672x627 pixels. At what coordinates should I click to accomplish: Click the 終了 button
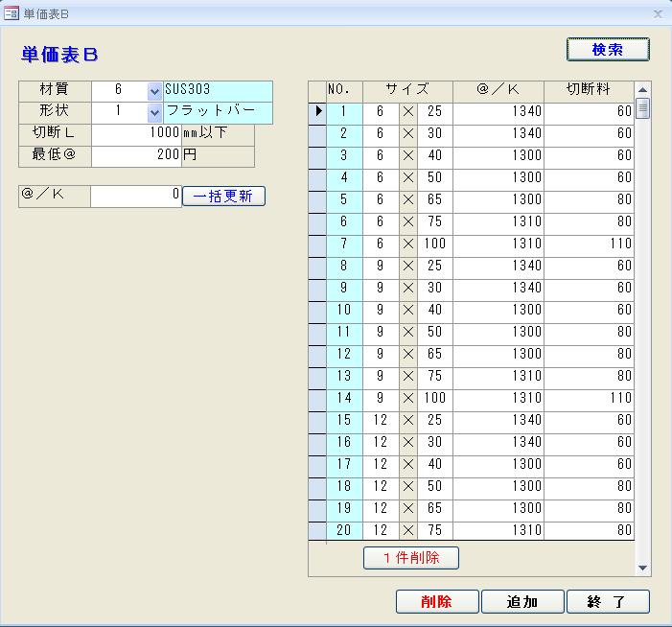[x=608, y=602]
